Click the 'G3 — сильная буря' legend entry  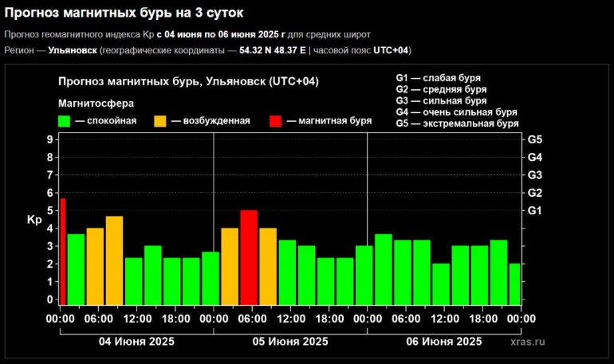[441, 101]
